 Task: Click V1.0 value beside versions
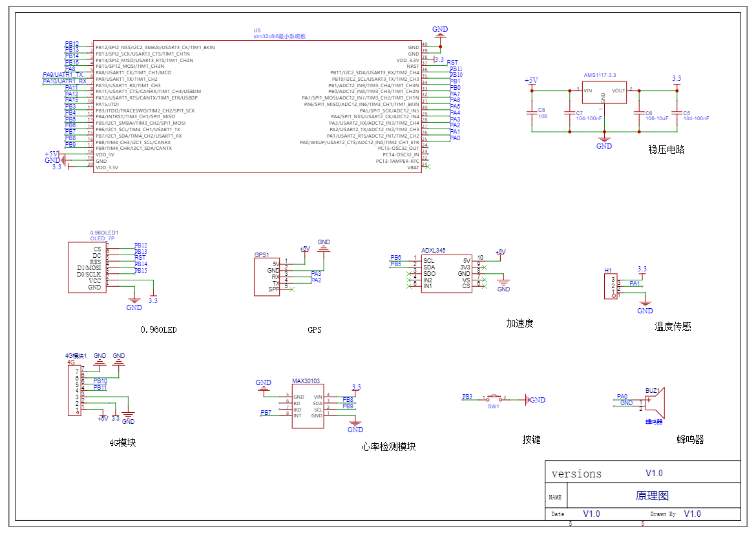[655, 474]
